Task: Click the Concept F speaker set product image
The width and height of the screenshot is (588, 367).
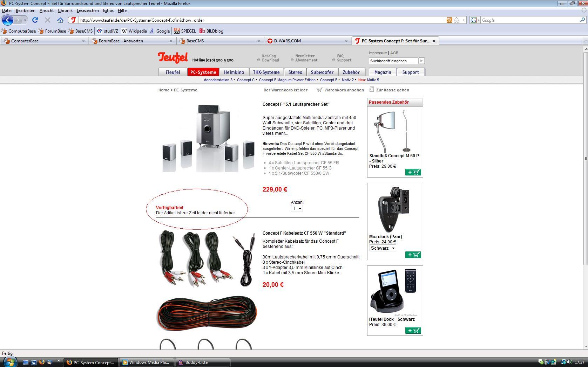Action: tap(208, 138)
